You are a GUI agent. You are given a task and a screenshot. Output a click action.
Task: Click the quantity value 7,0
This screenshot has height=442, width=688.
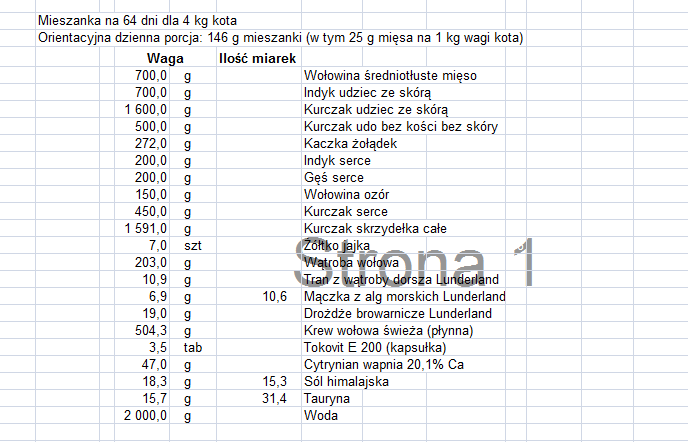(x=158, y=245)
